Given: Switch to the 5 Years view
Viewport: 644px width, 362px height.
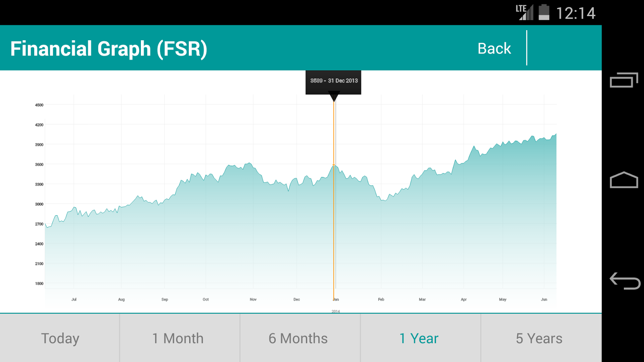Looking at the screenshot, I should pyautogui.click(x=539, y=338).
